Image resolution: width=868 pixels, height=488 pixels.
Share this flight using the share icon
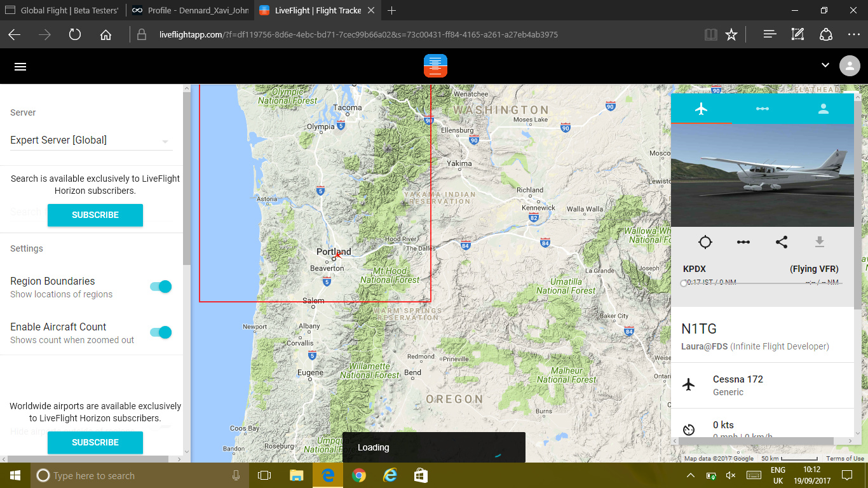click(782, 242)
